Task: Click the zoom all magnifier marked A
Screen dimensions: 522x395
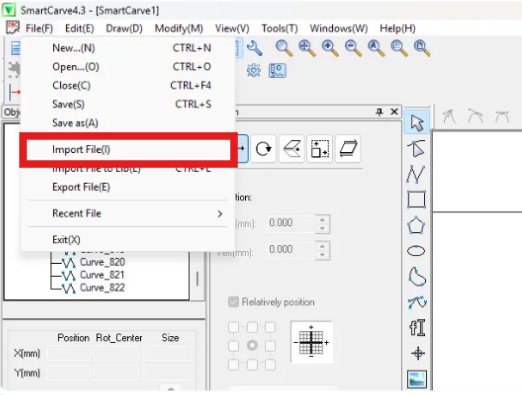Action: (x=376, y=48)
